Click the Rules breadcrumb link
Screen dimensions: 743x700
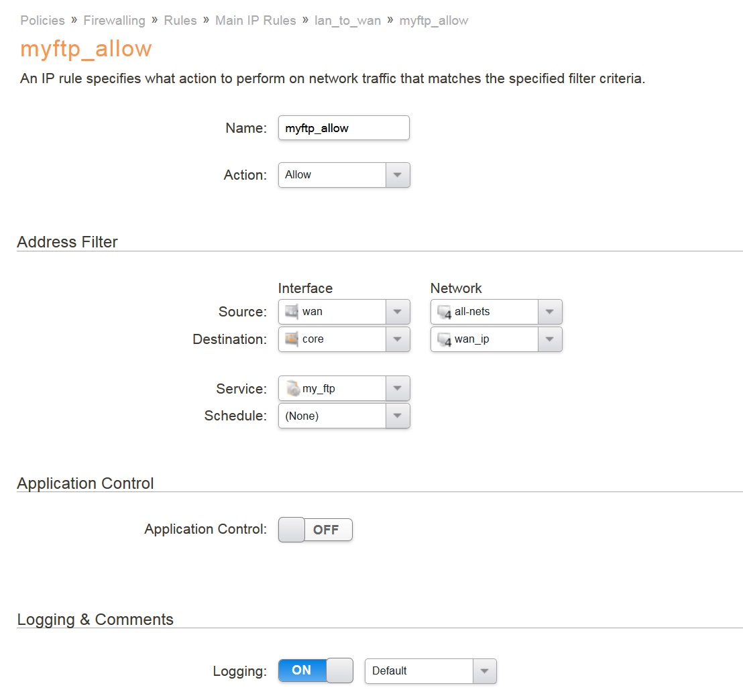pyautogui.click(x=180, y=21)
